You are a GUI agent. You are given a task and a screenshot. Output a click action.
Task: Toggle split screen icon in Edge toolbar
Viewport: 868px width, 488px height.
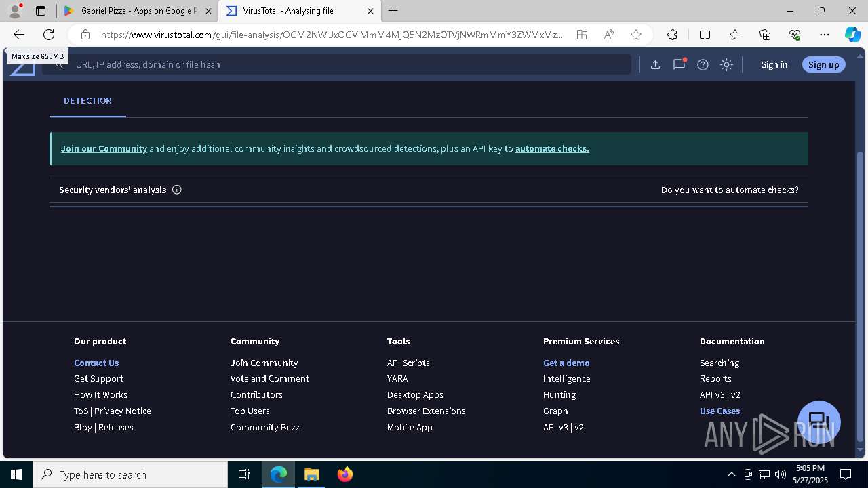(705, 35)
